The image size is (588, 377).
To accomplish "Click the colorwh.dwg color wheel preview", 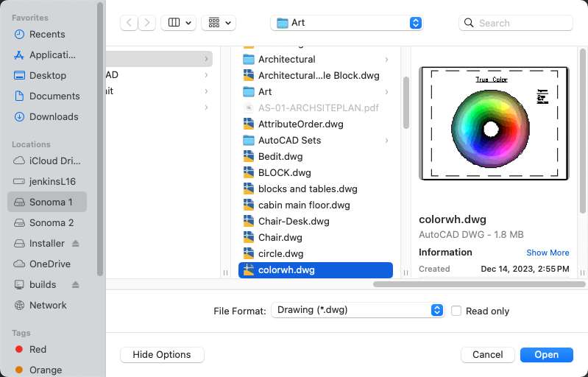I will tap(490, 129).
